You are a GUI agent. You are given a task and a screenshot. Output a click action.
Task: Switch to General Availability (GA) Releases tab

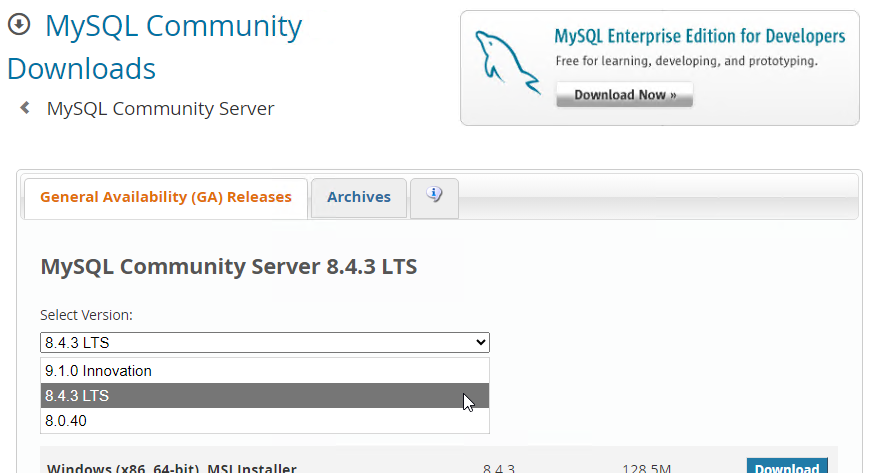[x=166, y=197]
